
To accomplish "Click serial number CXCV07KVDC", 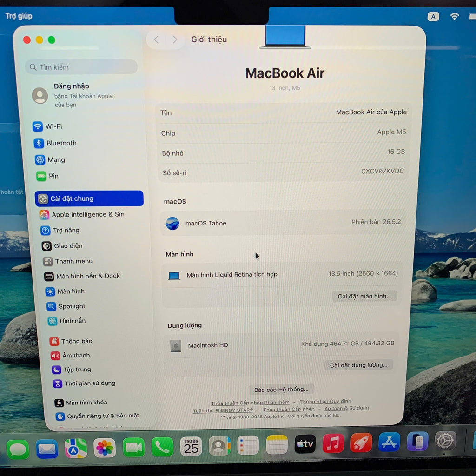I will [382, 171].
